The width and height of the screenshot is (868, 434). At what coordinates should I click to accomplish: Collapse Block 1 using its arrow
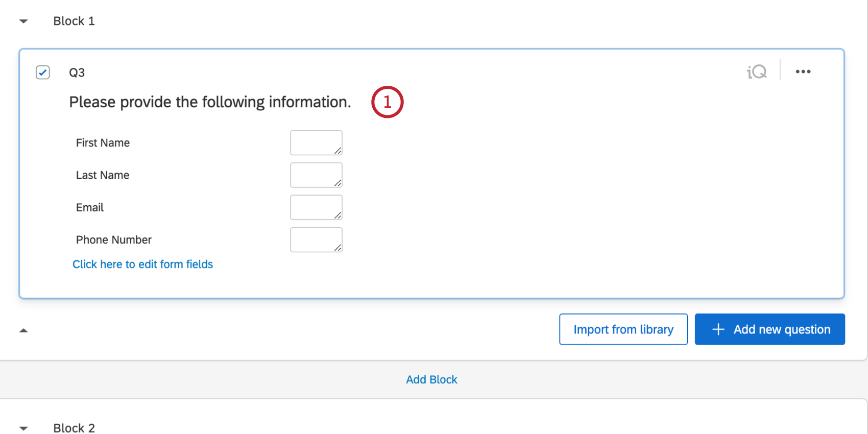pos(23,21)
